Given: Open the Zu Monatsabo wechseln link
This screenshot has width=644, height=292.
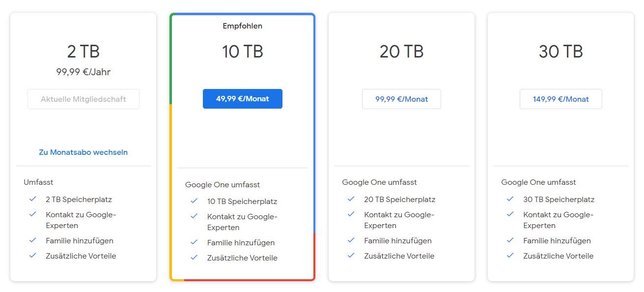Looking at the screenshot, I should pyautogui.click(x=84, y=152).
